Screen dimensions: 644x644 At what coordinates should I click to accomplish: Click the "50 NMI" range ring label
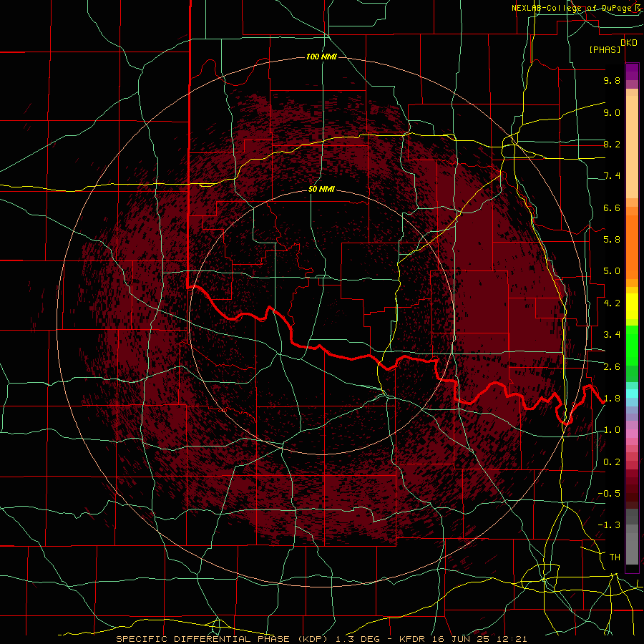pyautogui.click(x=321, y=189)
